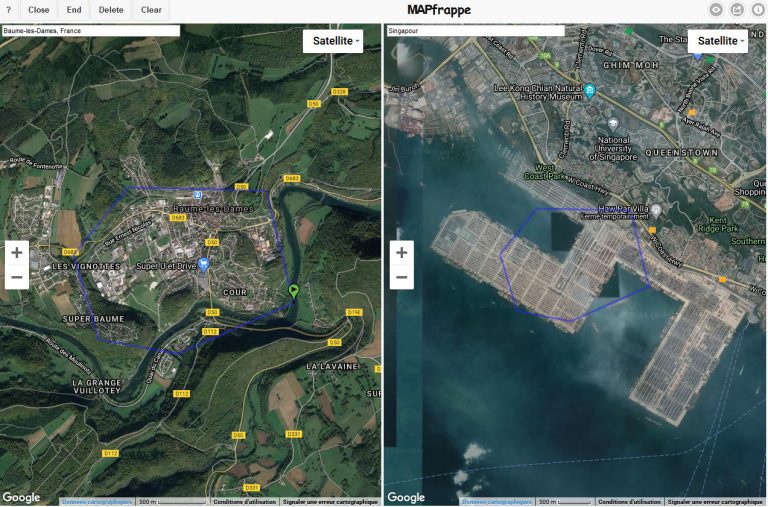Image resolution: width=768 pixels, height=507 pixels.
Task: Click the D112 road shield near the canal
Action: 210,332
